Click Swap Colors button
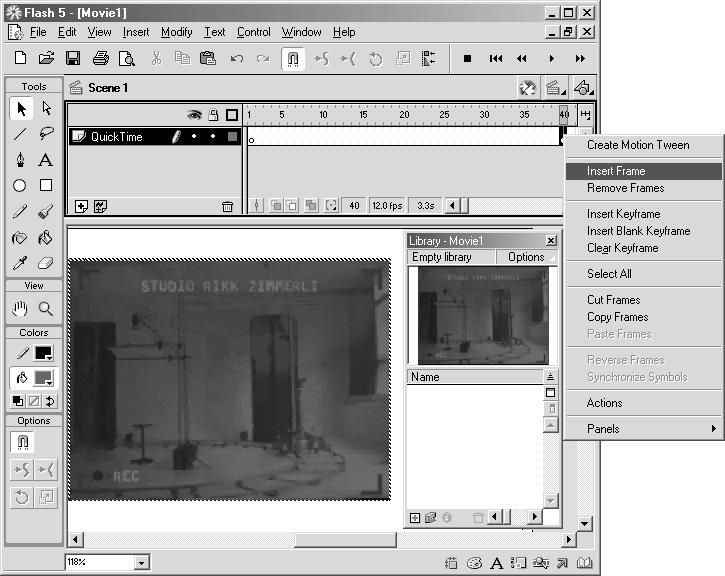Screen dimensions: 725x576 pos(49,401)
